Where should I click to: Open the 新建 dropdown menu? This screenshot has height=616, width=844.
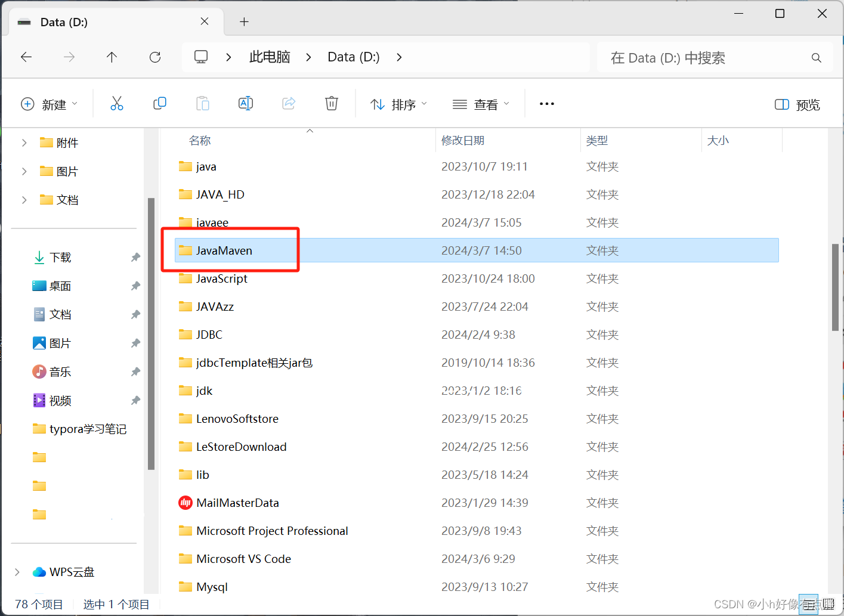pos(50,104)
